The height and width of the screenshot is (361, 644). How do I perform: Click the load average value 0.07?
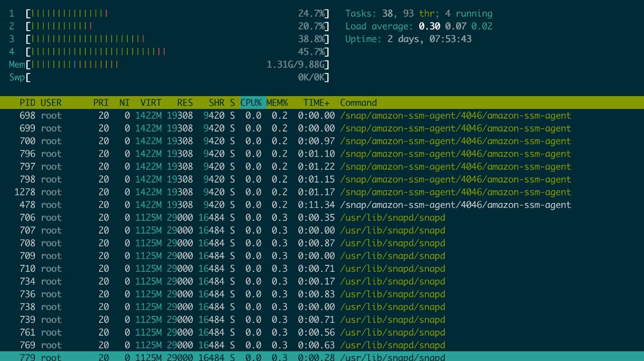coord(456,26)
